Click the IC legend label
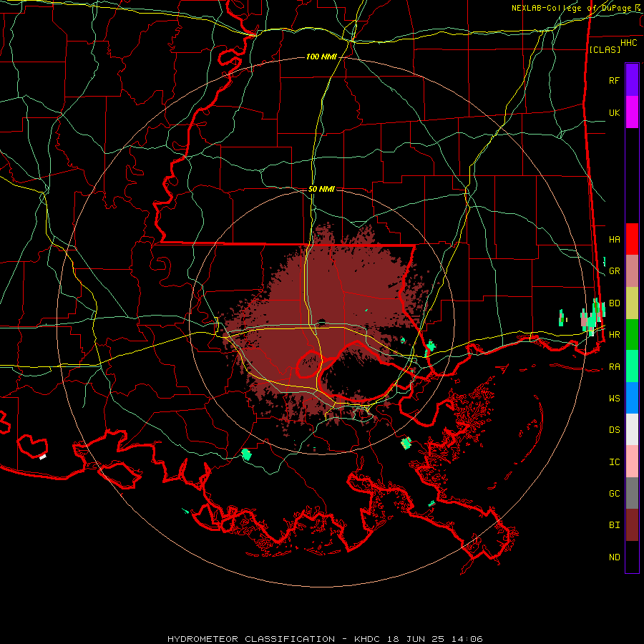 point(614,462)
